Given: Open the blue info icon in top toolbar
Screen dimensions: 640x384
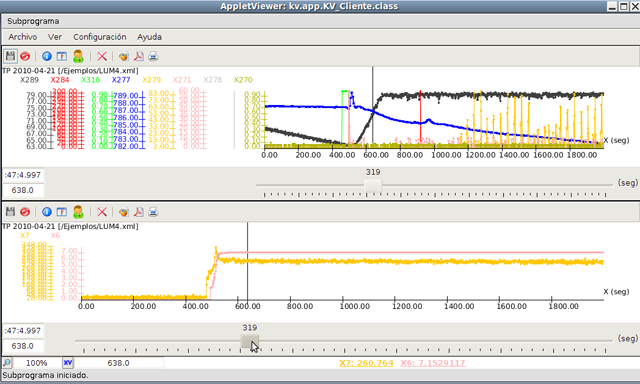Looking at the screenshot, I should (x=47, y=56).
